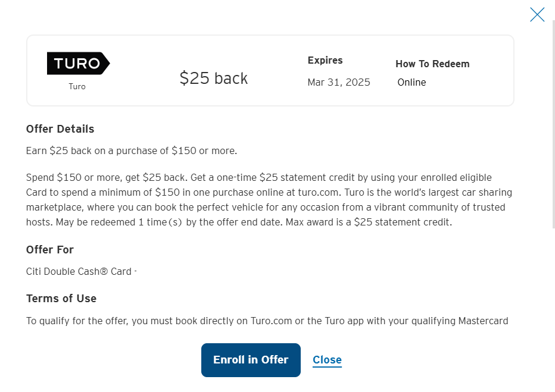Select the Mar 31, 2025 expiration date
555x392 pixels.
pyautogui.click(x=339, y=82)
